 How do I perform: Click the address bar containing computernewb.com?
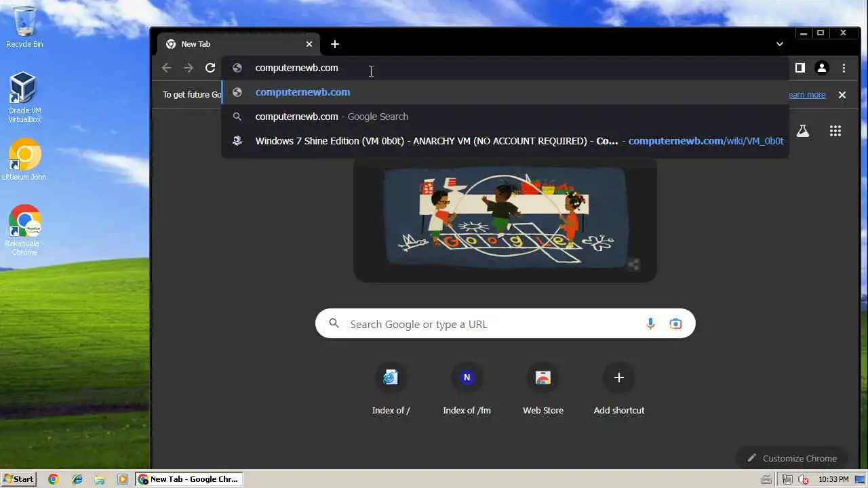pyautogui.click(x=505, y=68)
